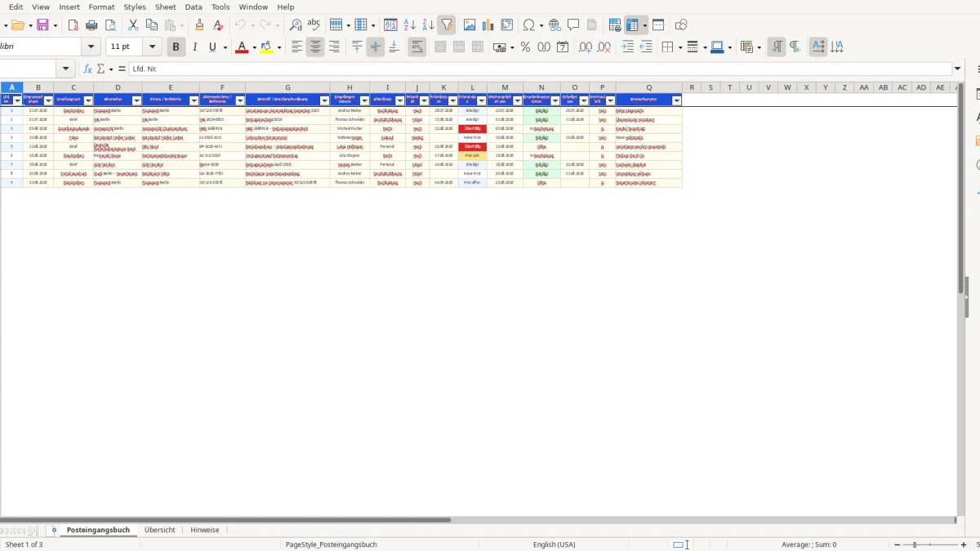Apply red font color swatch
The height and width of the screenshot is (551, 980).
pyautogui.click(x=241, y=47)
